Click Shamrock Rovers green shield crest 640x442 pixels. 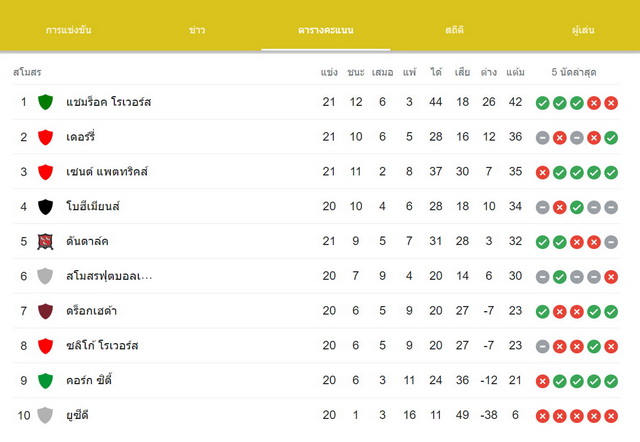(x=45, y=102)
